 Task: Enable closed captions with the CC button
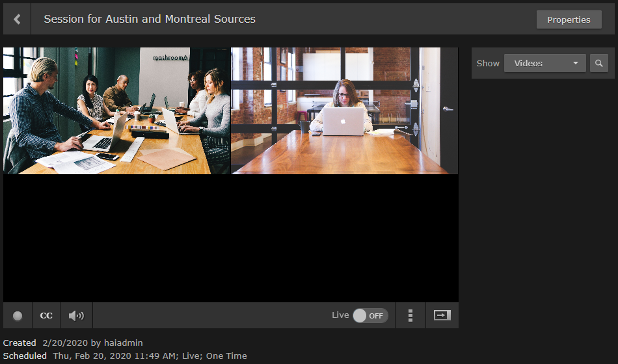pyautogui.click(x=46, y=316)
